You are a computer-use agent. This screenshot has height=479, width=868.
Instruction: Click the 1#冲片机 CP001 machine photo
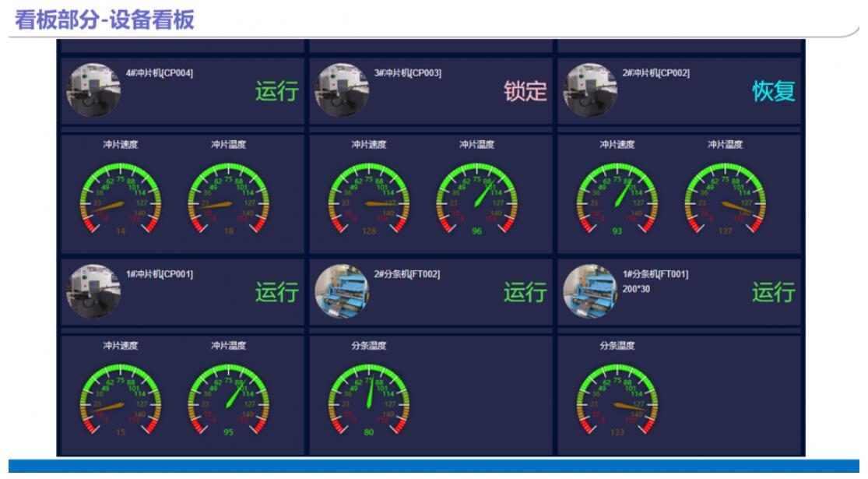point(94,291)
